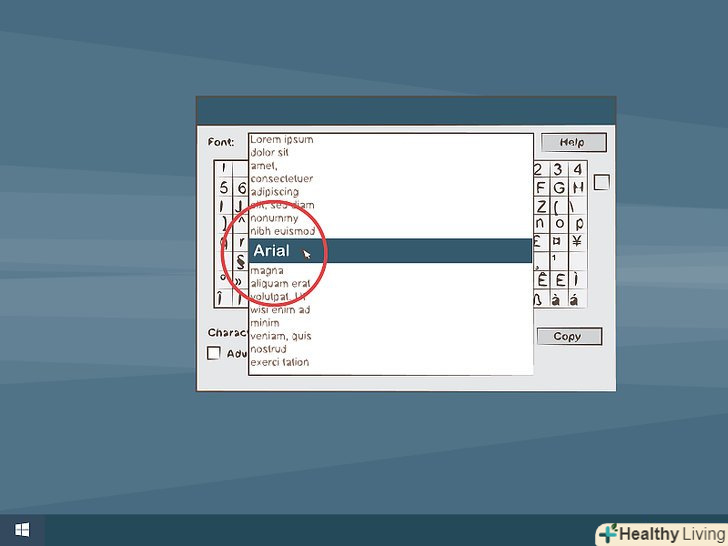
Task: Select the character 3 in the grid
Action: (x=559, y=169)
